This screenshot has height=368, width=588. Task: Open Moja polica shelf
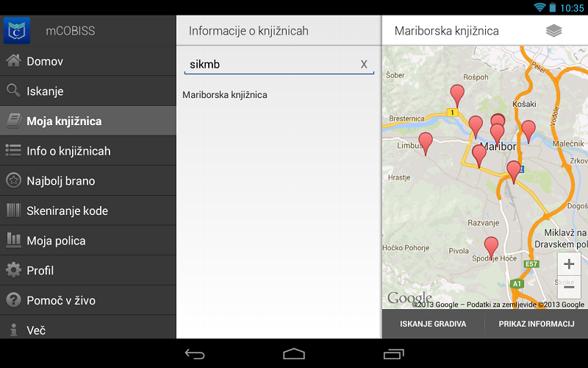click(x=88, y=241)
